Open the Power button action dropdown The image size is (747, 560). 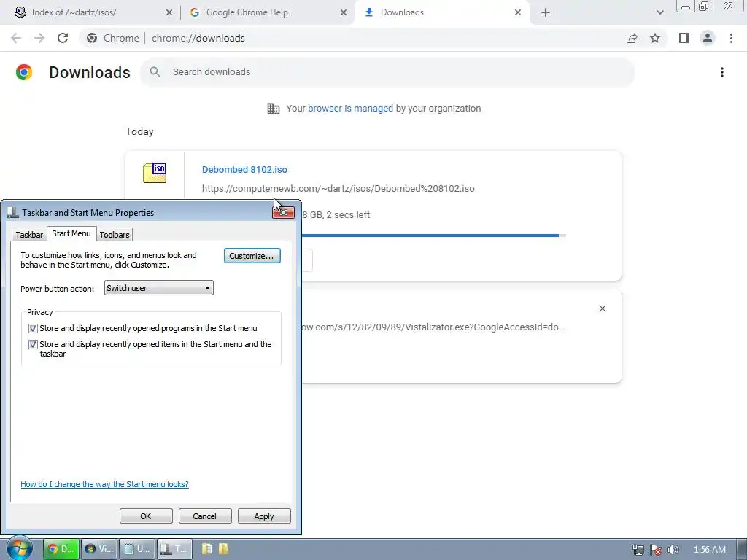[x=158, y=287]
